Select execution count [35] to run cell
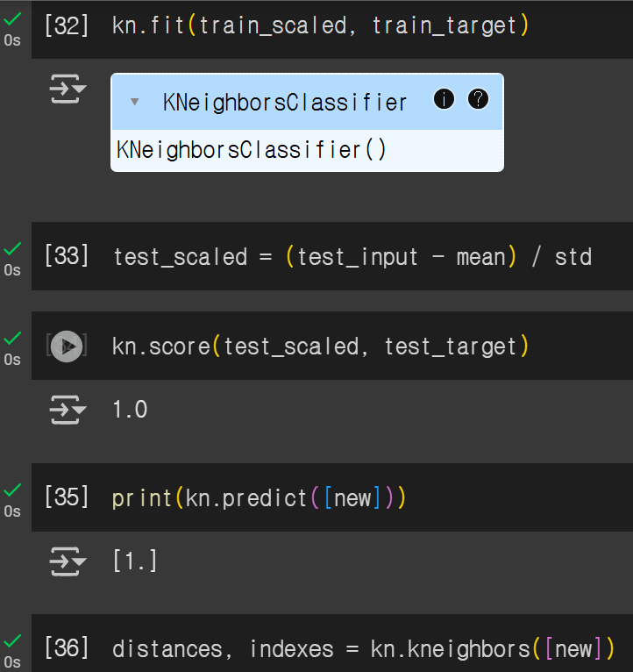Screen dimensions: 633x672 point(67,497)
